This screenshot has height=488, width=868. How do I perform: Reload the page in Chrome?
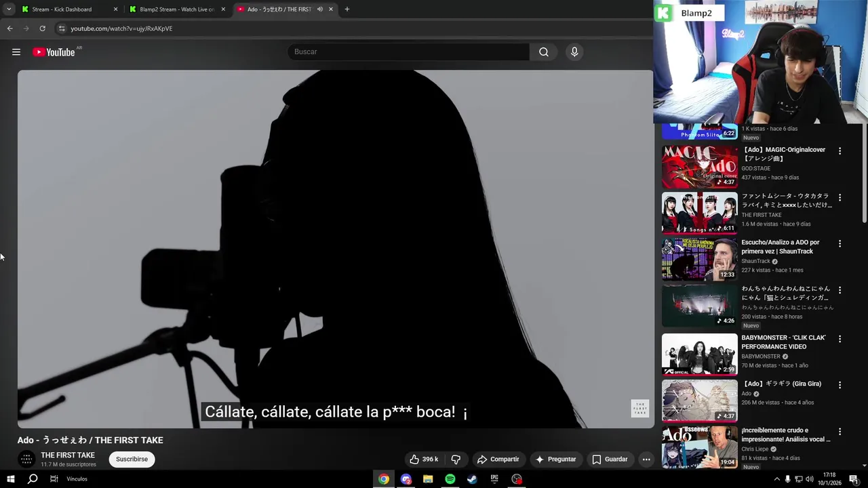point(42,28)
